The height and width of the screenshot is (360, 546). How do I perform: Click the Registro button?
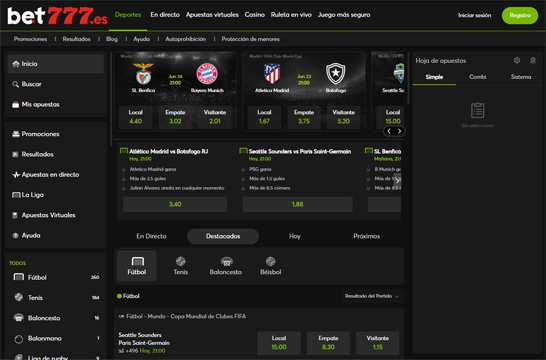pyautogui.click(x=520, y=15)
